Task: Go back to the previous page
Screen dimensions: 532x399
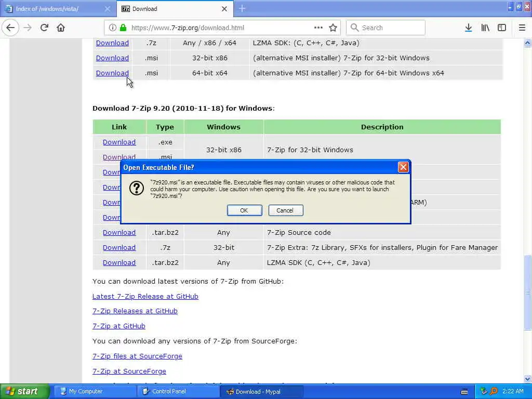Action: [x=10, y=28]
